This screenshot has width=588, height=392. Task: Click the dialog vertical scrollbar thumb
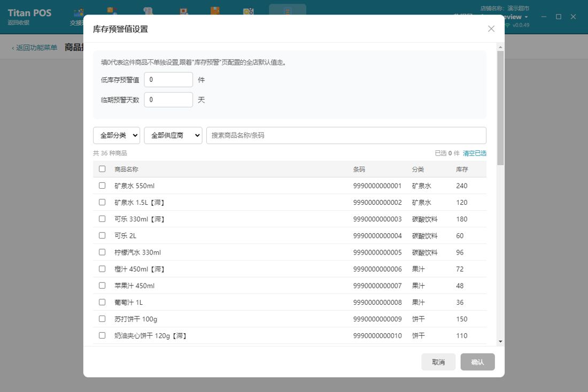(500, 108)
